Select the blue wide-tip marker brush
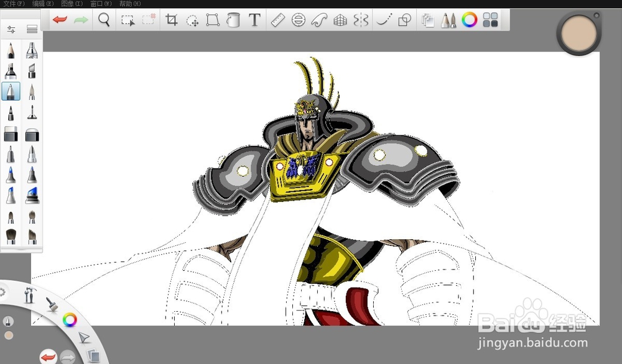This screenshot has height=364, width=622. 32,196
